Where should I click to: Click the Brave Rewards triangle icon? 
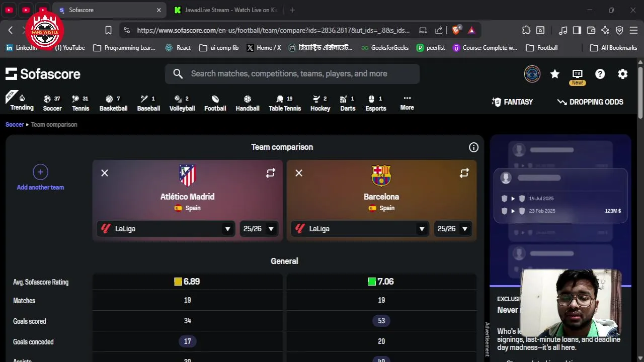pos(471,30)
